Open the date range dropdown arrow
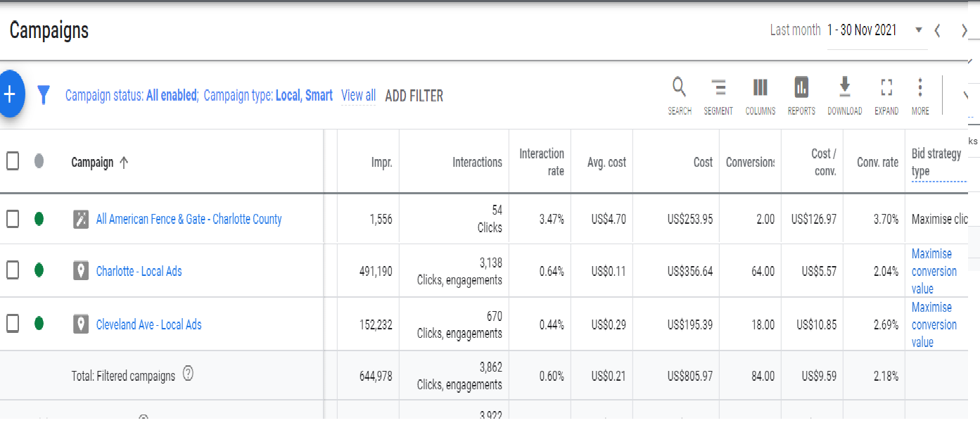The width and height of the screenshot is (980, 423). pyautogui.click(x=918, y=30)
